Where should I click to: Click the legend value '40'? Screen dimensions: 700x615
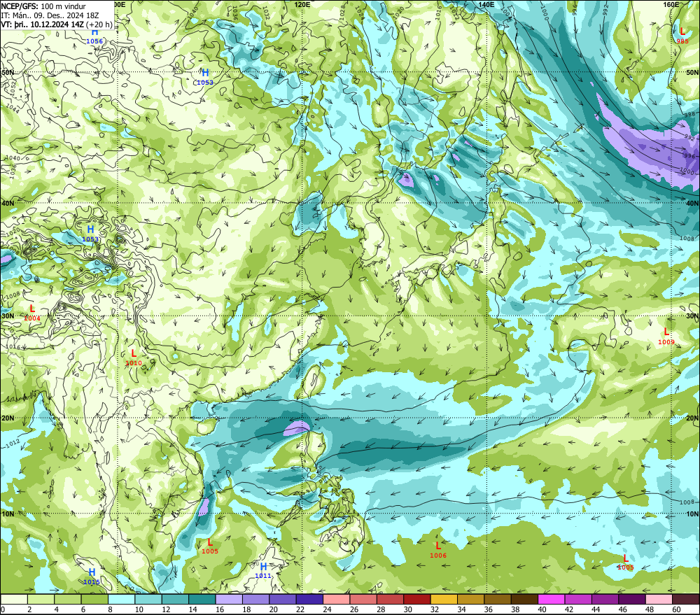542,609
